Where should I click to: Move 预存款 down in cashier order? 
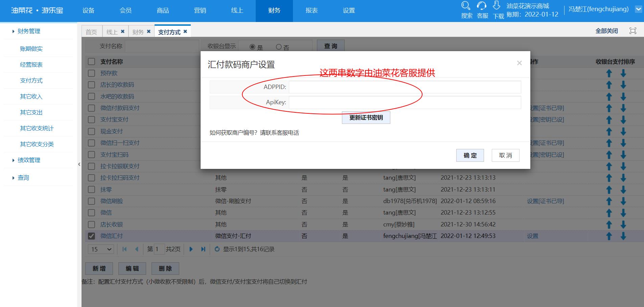coord(623,73)
